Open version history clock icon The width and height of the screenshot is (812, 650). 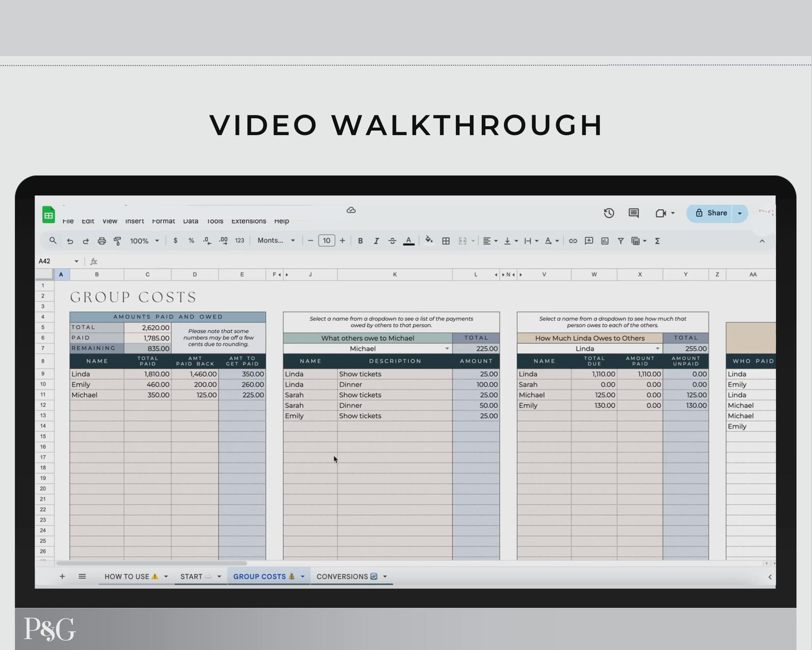[x=609, y=213]
